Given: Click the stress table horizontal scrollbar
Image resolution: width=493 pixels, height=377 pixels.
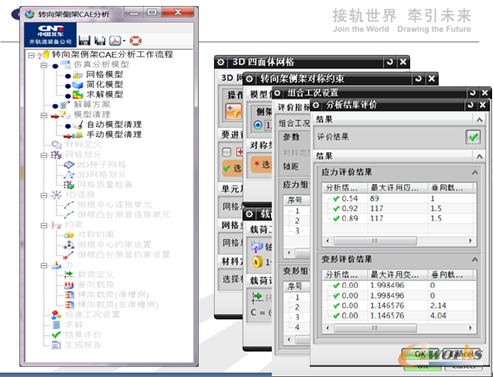Looking at the screenshot, I should tap(399, 241).
